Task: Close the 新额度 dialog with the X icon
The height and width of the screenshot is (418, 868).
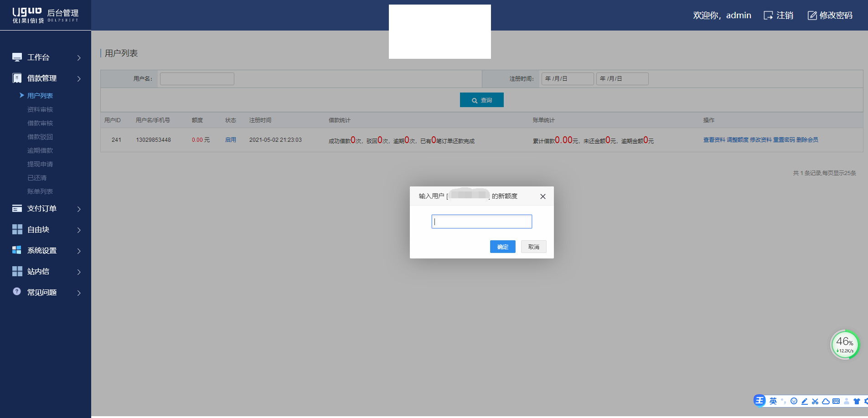Action: coord(543,196)
